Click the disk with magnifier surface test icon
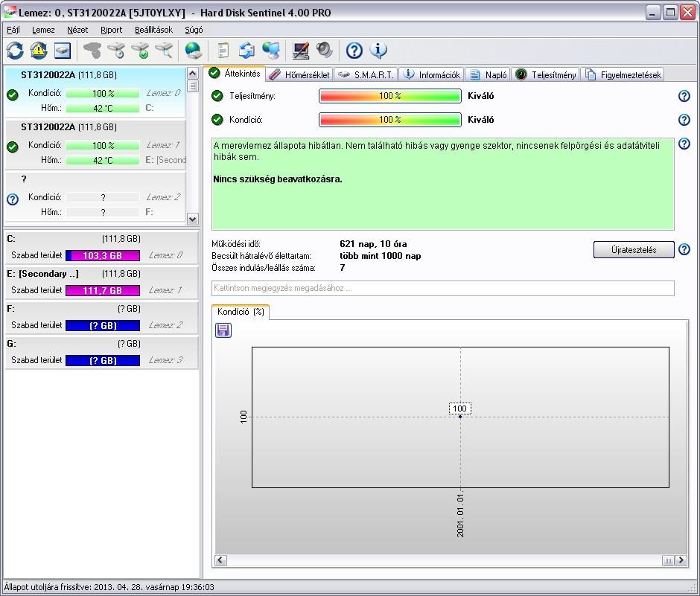Image resolution: width=700 pixels, height=596 pixels. pyautogui.click(x=165, y=51)
